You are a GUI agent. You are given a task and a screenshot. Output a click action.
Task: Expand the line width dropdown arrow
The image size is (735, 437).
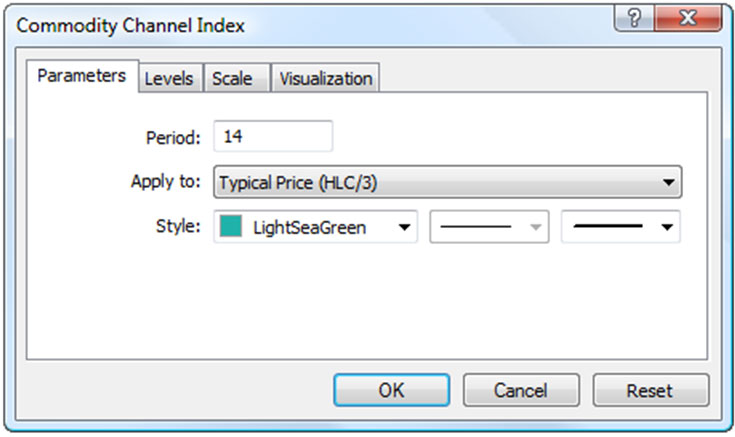667,227
